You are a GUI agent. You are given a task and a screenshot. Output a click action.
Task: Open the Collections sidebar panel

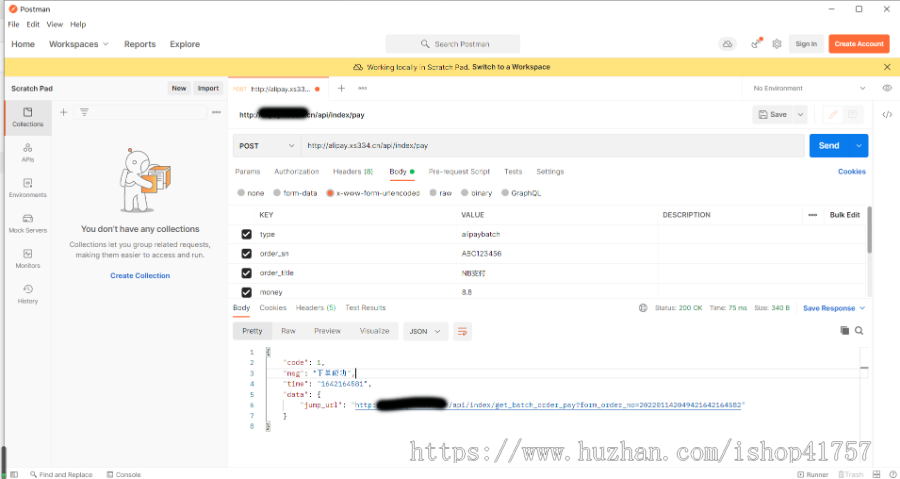[x=28, y=118]
